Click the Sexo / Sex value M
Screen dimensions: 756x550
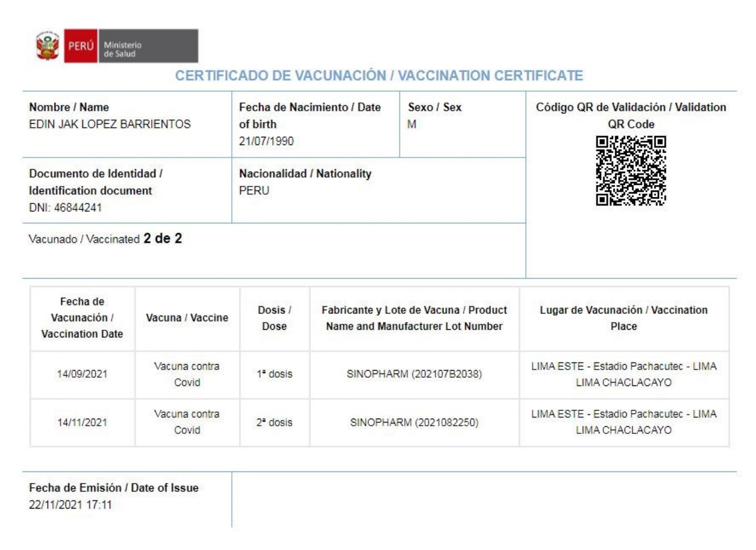click(x=411, y=124)
